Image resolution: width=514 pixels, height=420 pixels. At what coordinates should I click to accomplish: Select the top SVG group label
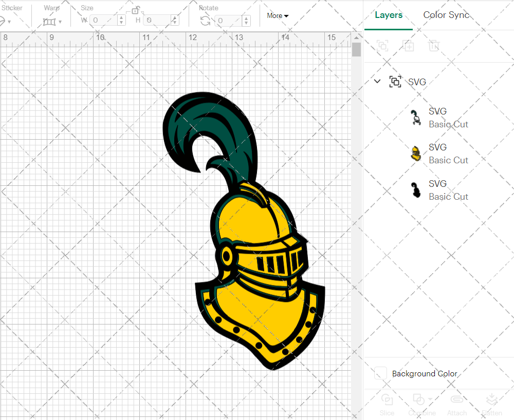pos(417,82)
